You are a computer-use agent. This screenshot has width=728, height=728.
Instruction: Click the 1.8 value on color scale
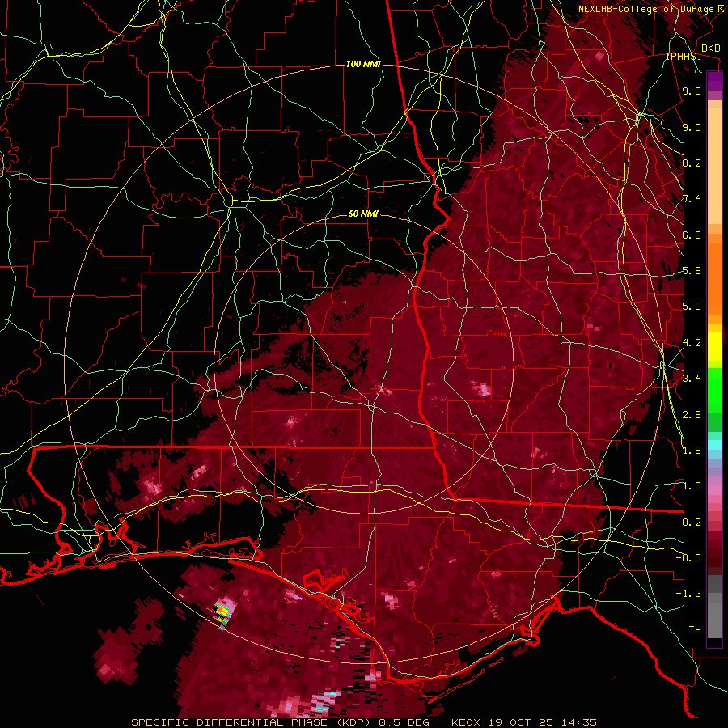(692, 451)
